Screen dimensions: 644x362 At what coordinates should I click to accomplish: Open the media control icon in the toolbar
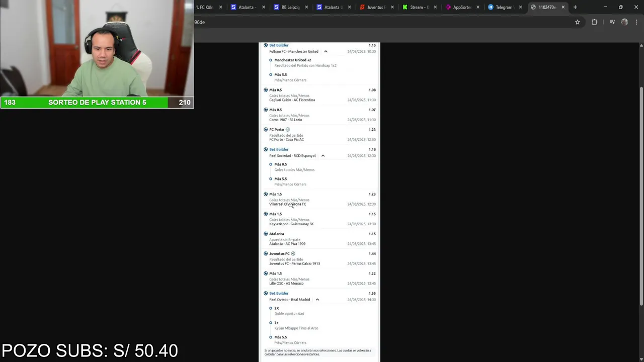[x=612, y=22]
